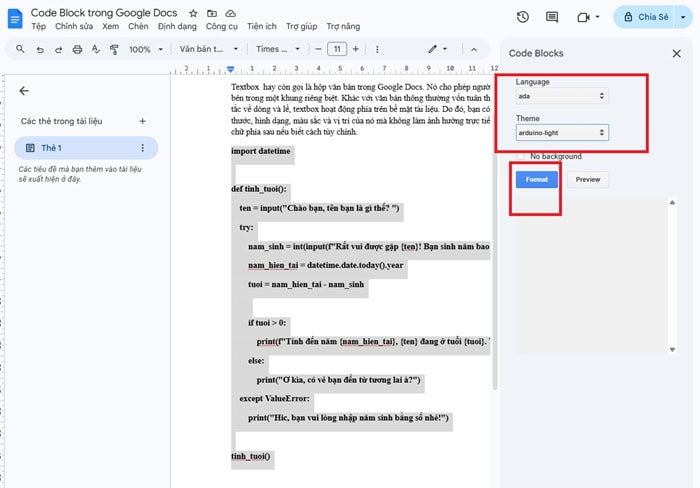Move document to folder icon

tap(212, 13)
